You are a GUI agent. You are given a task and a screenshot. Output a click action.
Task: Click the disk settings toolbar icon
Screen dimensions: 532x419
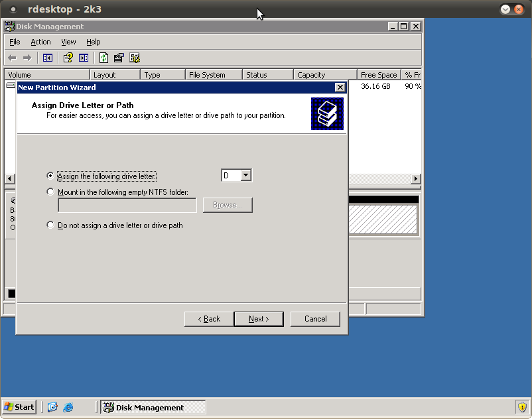[x=135, y=58]
